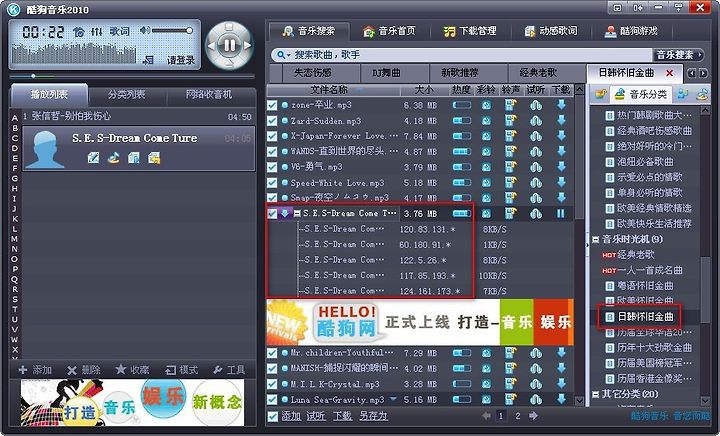Adjust the volume slider
Viewport: 720px width, 436px height.
tap(172, 30)
